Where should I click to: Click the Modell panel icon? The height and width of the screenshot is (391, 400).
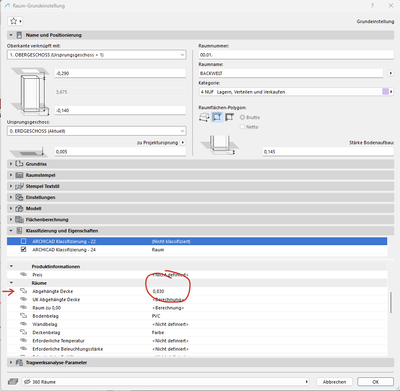coord(19,208)
